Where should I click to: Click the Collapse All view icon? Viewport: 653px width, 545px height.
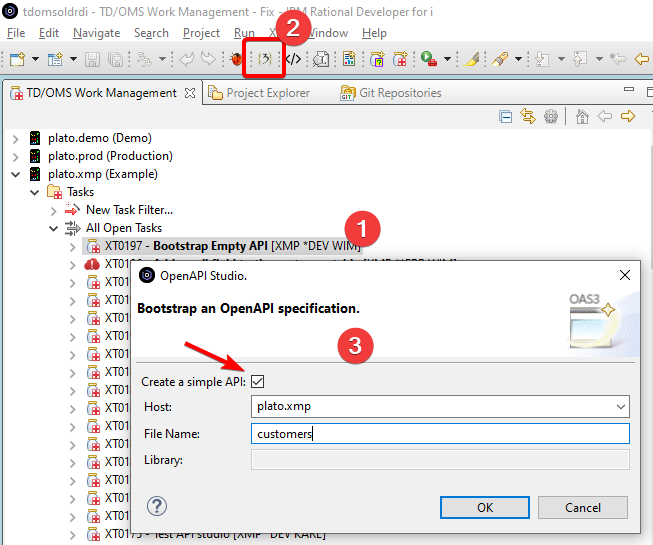coord(505,117)
